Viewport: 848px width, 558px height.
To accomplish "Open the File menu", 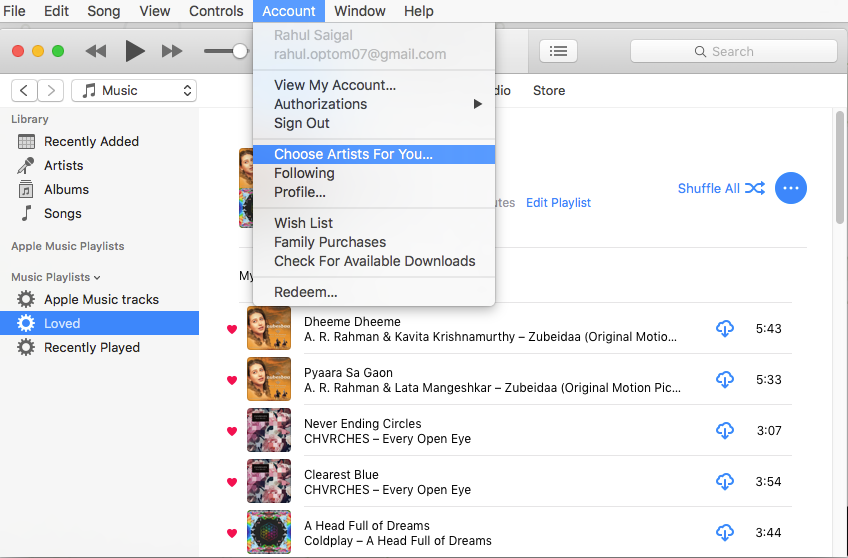I will coord(14,11).
